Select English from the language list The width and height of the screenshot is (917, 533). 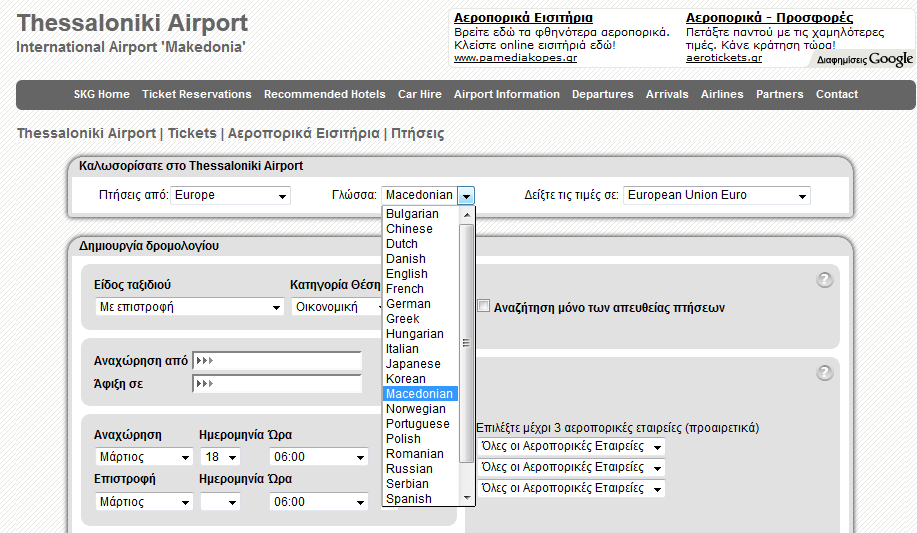(x=407, y=274)
